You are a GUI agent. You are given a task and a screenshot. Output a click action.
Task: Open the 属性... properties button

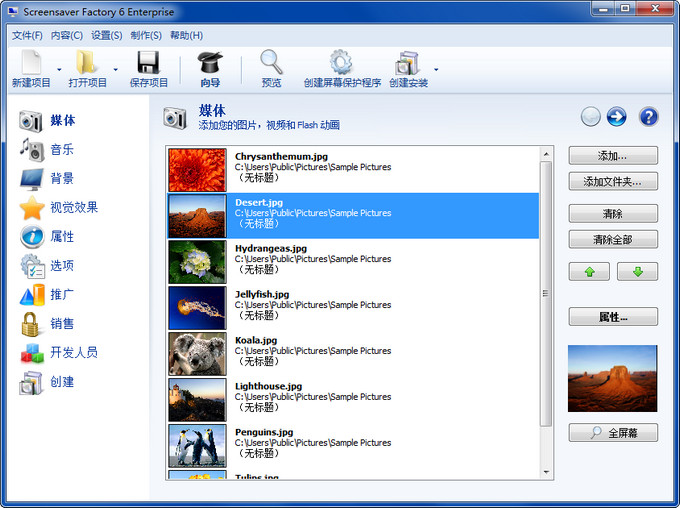[613, 317]
